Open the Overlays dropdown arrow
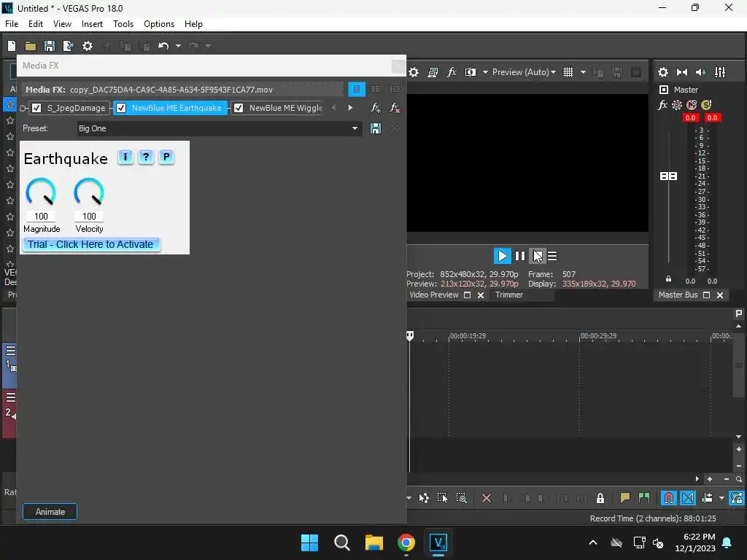747x560 pixels. click(583, 72)
